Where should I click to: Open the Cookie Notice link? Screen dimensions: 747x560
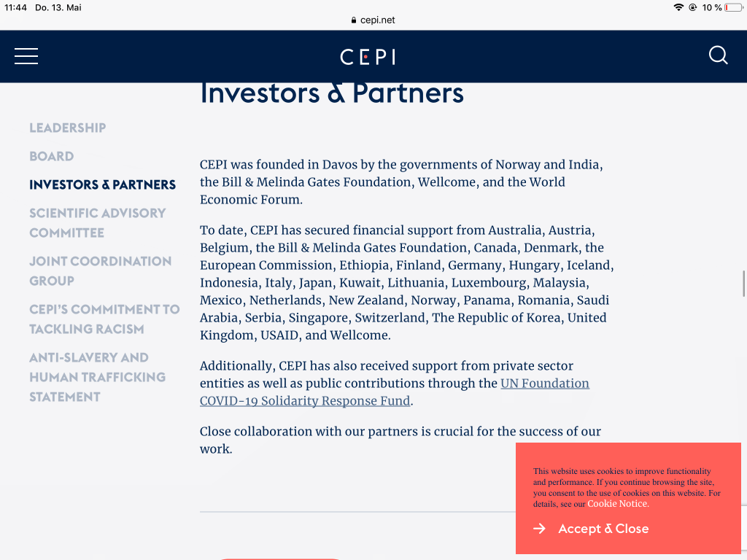pos(617,504)
